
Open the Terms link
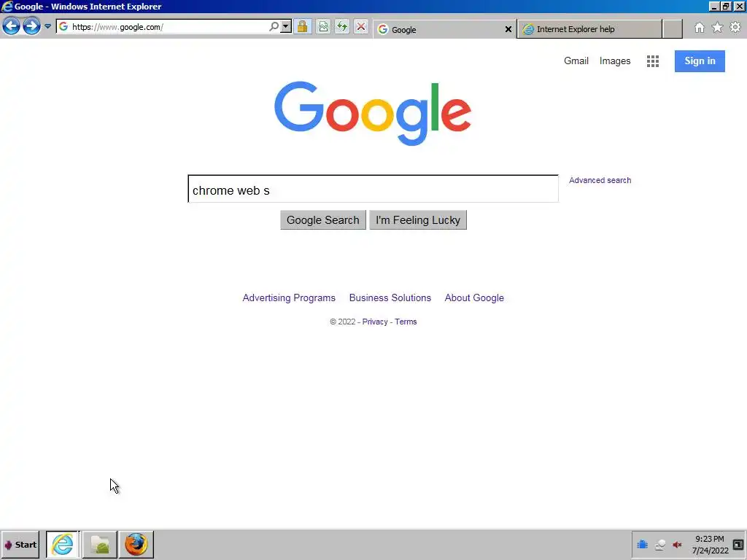coord(406,322)
